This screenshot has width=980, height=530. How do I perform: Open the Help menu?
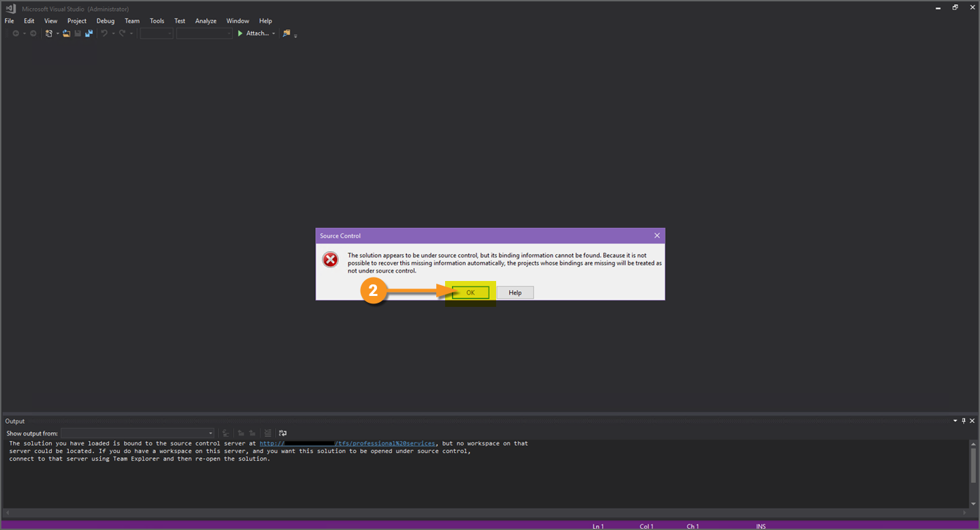coord(265,21)
